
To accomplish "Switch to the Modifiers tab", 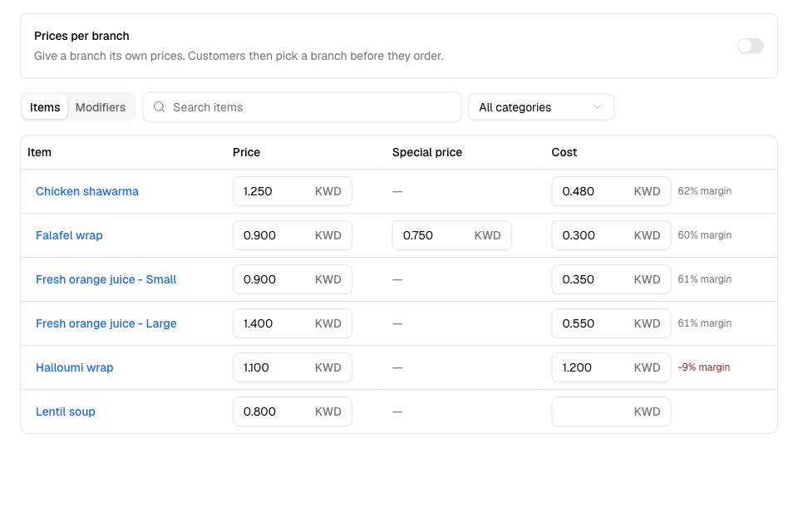I will tap(101, 107).
